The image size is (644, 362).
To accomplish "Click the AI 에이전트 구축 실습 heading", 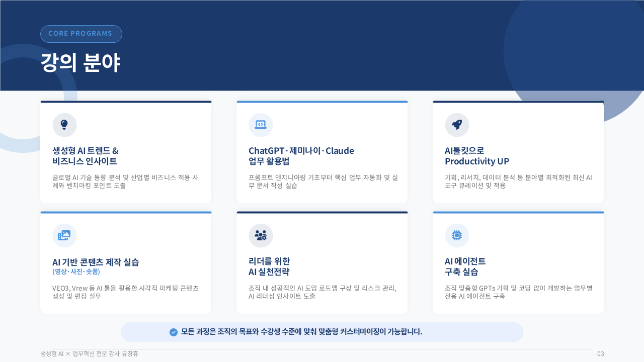I will (x=465, y=266).
